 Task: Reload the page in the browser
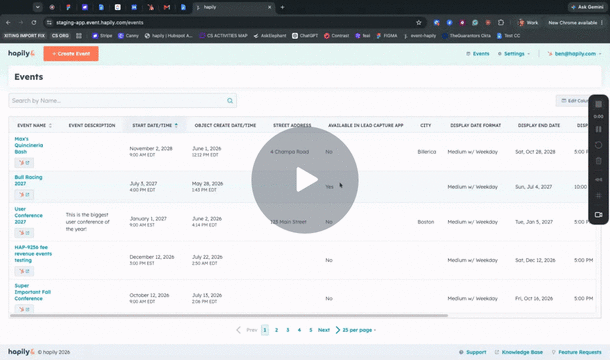(34, 23)
